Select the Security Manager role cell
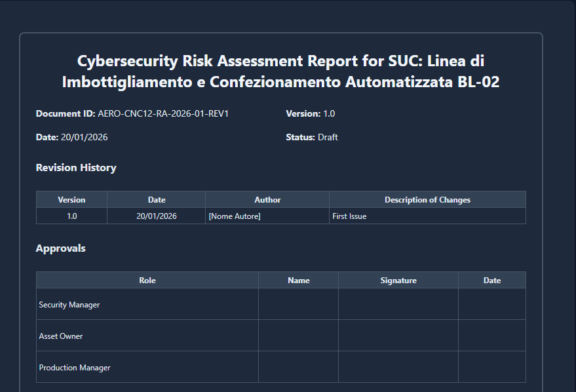Image resolution: width=576 pixels, height=392 pixels. tap(69, 305)
